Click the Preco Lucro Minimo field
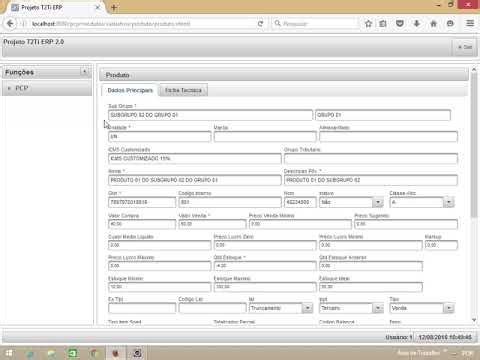Image resolution: width=480 pixels, height=360 pixels. pyautogui.click(x=371, y=245)
